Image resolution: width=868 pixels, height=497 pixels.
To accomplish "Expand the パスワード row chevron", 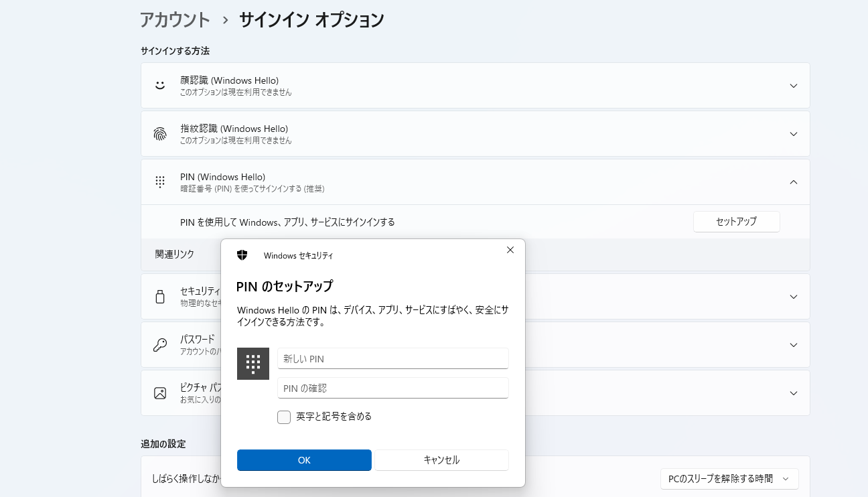I will (x=794, y=345).
